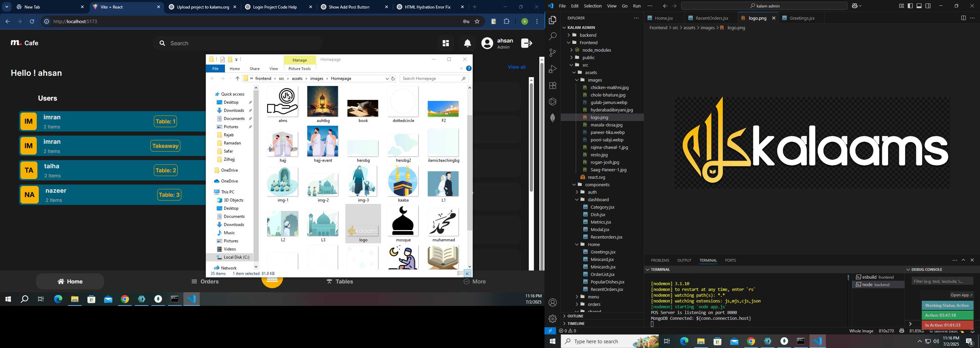Image resolution: width=980 pixels, height=348 pixels.
Task: Click the notification bell in Cafe app
Action: pyautogui.click(x=467, y=43)
